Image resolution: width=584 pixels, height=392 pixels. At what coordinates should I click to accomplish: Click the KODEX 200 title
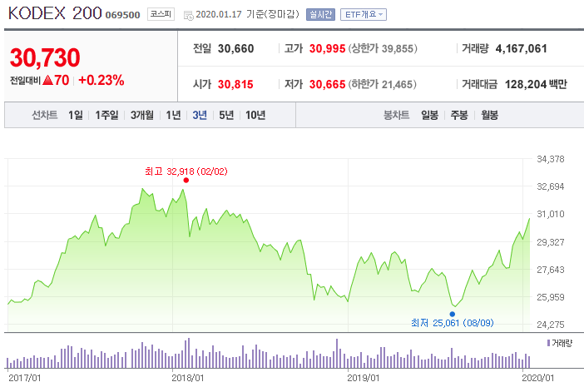[55, 13]
